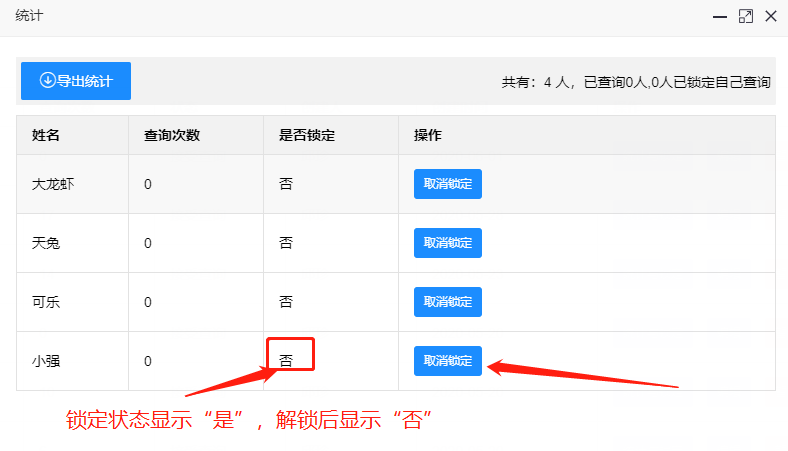This screenshot has width=788, height=451.
Task: Click the 是否锁定 column header
Action: 306,135
